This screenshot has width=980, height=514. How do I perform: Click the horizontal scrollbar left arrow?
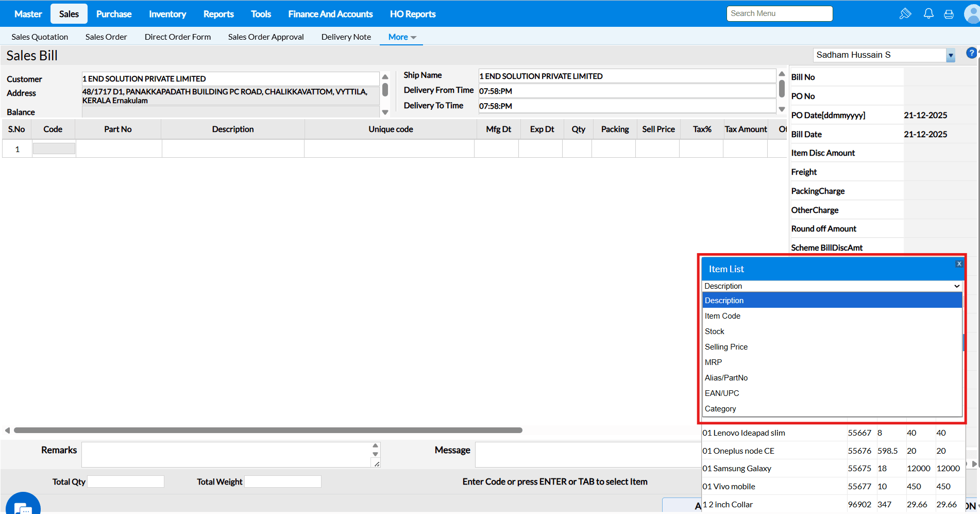7,430
